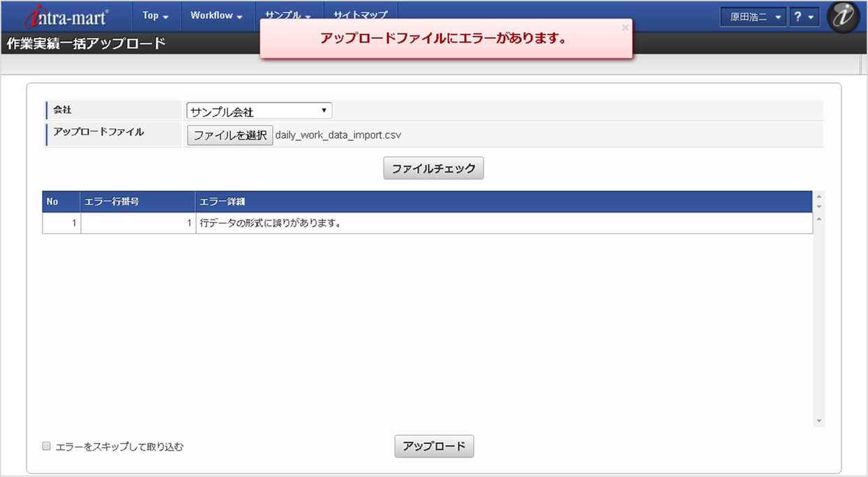
Task: Open the round 'i' information icon
Action: pyautogui.click(x=843, y=17)
